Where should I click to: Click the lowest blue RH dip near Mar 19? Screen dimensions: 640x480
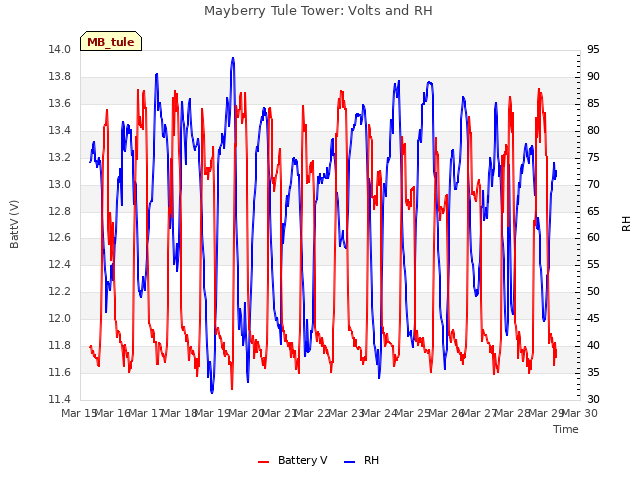(212, 392)
